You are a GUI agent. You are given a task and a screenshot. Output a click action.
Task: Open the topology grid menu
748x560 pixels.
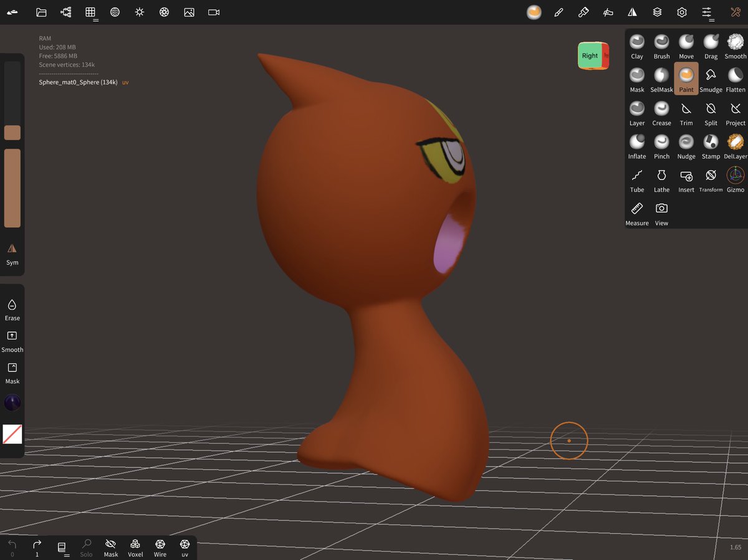(x=90, y=12)
